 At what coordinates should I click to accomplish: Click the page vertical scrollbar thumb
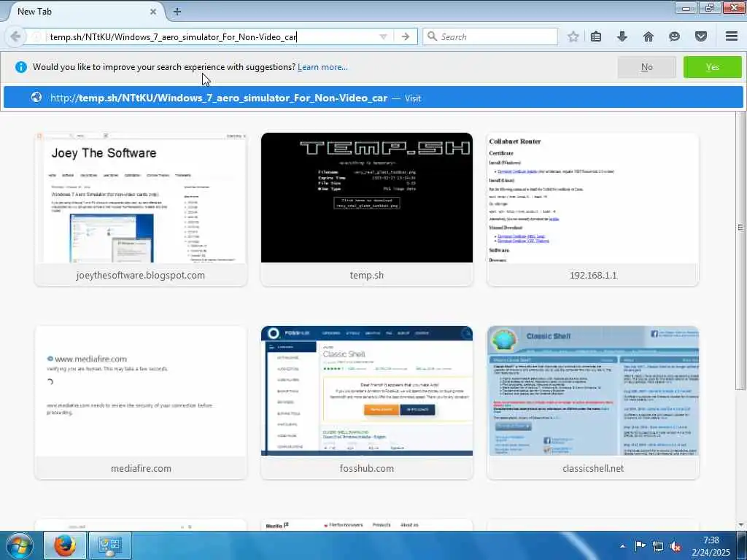tap(740, 250)
